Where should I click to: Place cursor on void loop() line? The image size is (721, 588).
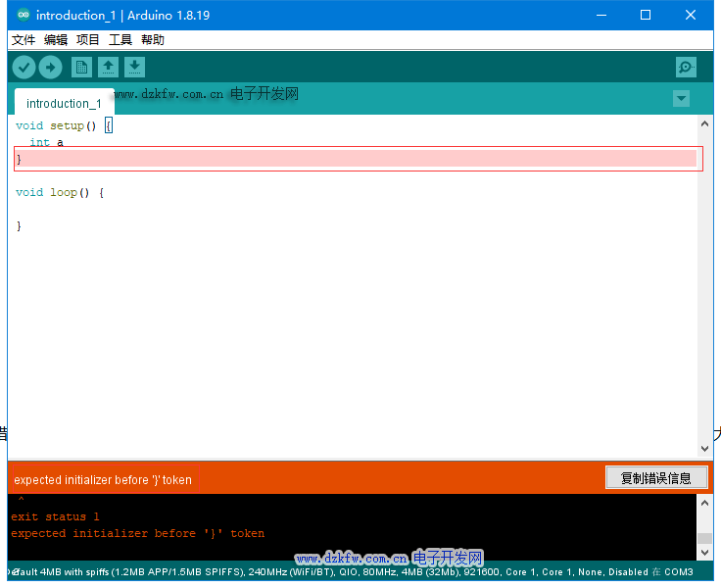click(x=59, y=192)
